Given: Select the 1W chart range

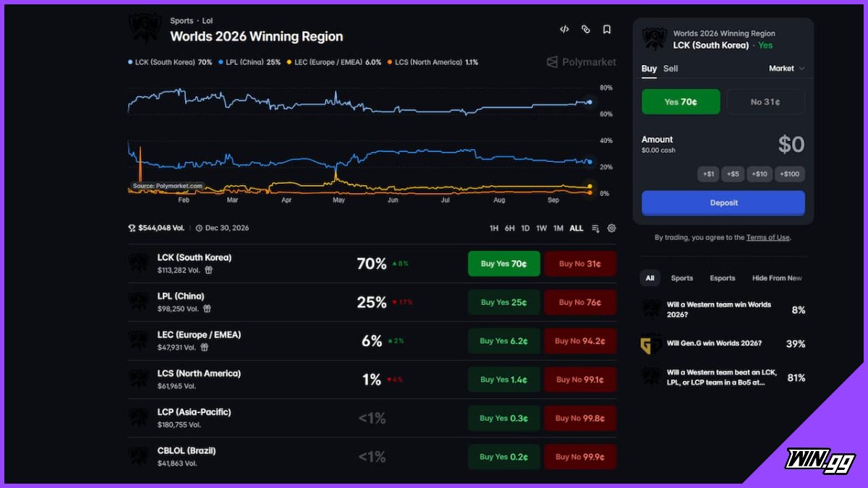Looking at the screenshot, I should 541,228.
